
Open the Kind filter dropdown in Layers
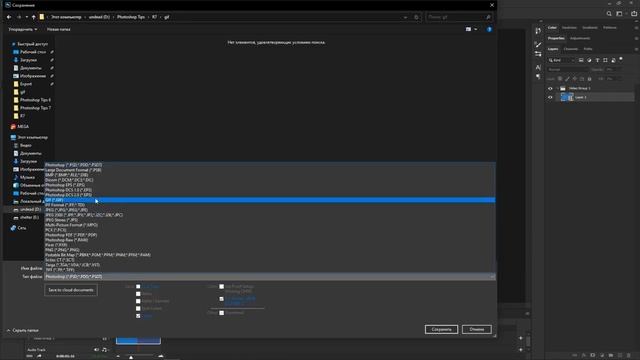tap(561, 60)
